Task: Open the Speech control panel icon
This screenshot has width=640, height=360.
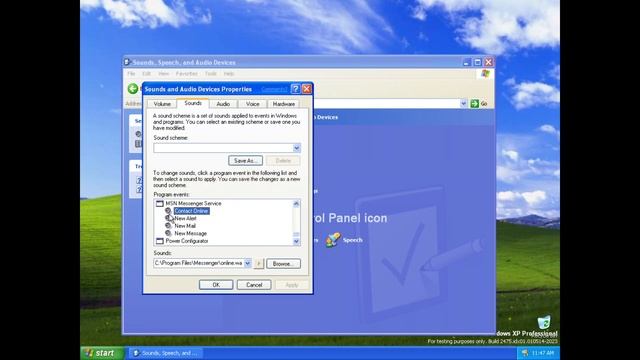Action: pyautogui.click(x=344, y=240)
